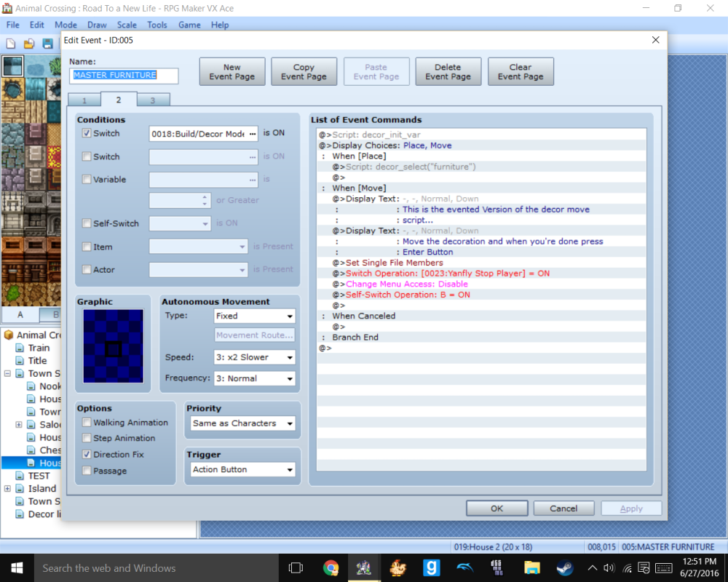This screenshot has height=582, width=728.
Task: Uncheck the Direction Fix option
Action: [87, 455]
